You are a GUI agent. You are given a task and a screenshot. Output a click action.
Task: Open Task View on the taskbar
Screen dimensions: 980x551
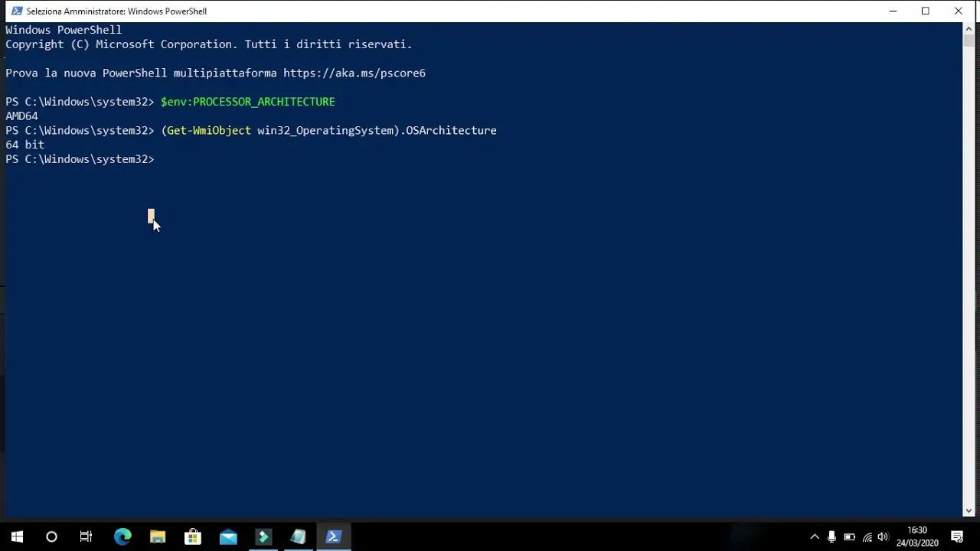pyautogui.click(x=86, y=536)
